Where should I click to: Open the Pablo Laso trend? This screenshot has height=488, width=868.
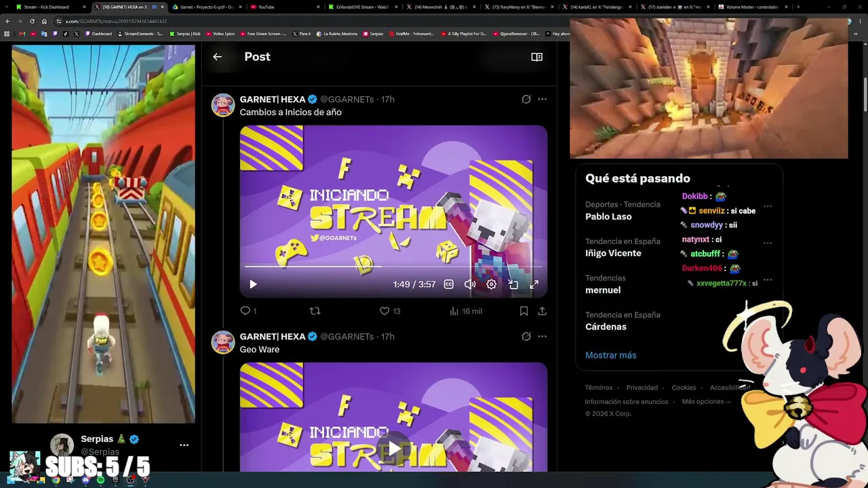608,217
